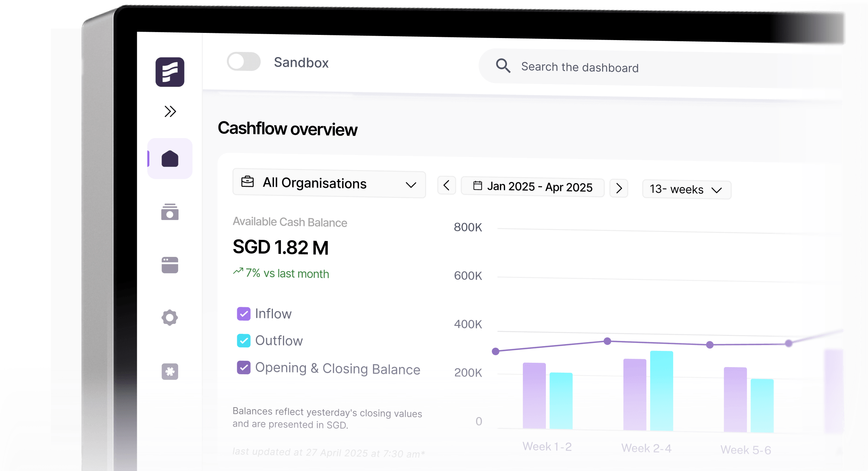
Task: Uncheck the Inflow checkbox
Action: (244, 314)
